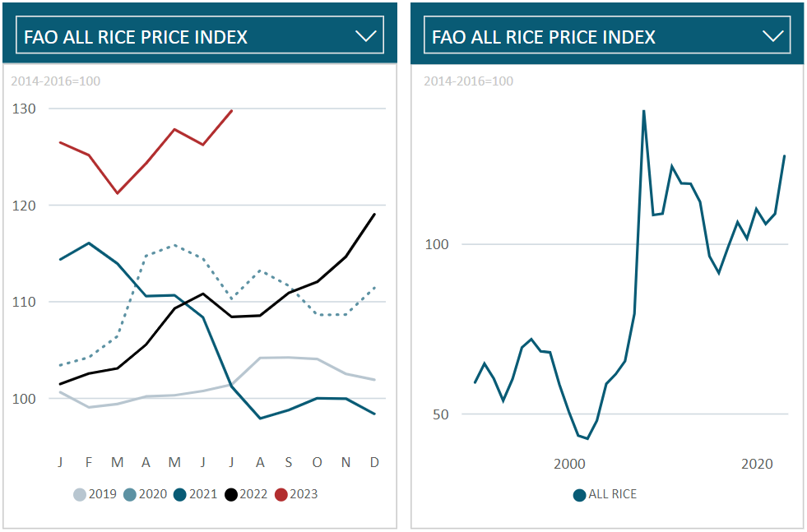Toggle the 2019 legend dot
Screen dimensions: 807x532
[x=80, y=494]
